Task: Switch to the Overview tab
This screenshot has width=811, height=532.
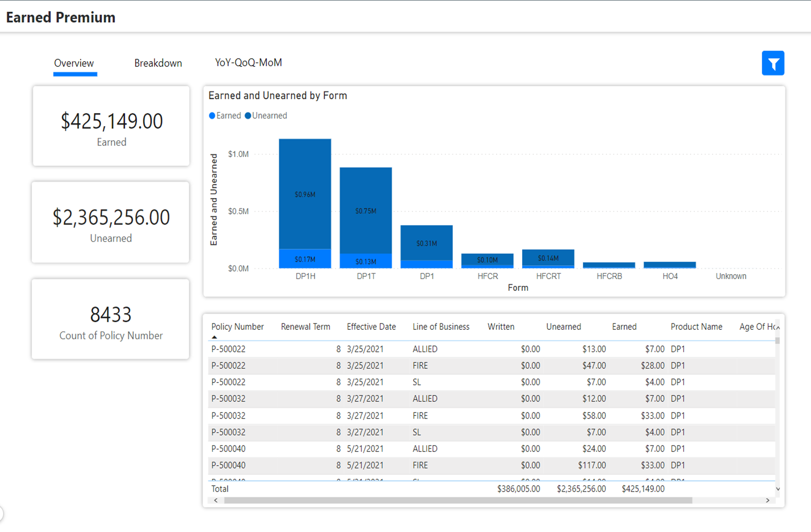Action: [74, 63]
